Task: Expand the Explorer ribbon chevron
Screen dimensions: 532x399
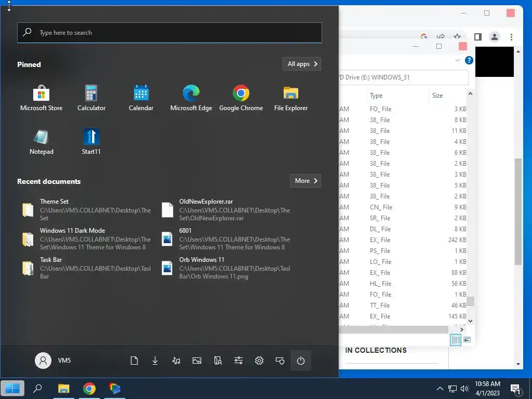Action: click(457, 60)
